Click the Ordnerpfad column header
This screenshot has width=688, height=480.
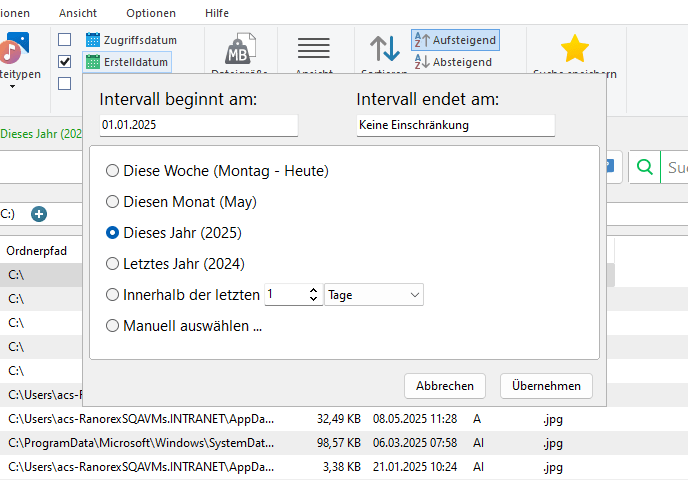point(36,251)
